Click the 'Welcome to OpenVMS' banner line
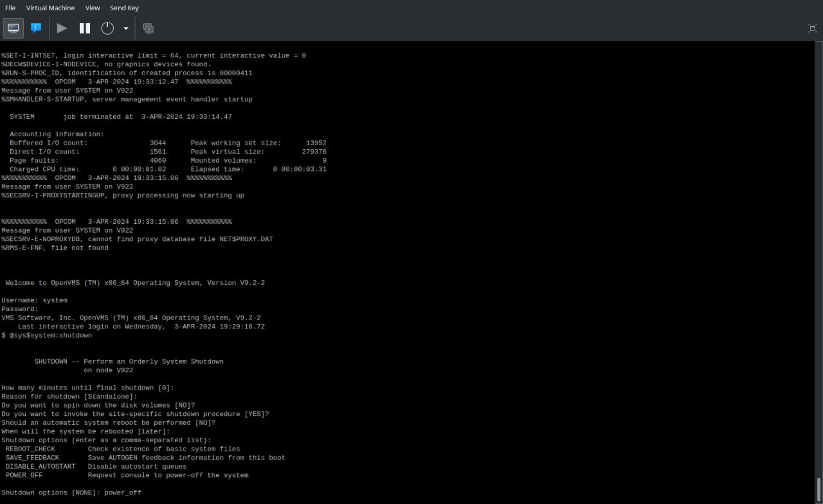This screenshot has height=504, width=823. [135, 283]
